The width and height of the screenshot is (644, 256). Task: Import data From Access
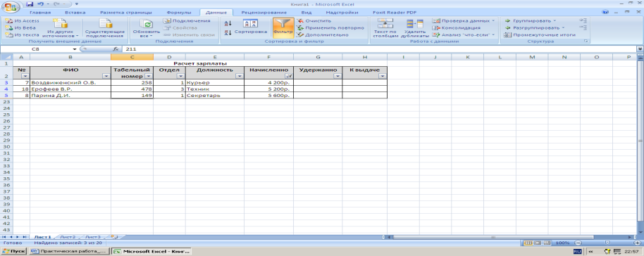pyautogui.click(x=22, y=20)
